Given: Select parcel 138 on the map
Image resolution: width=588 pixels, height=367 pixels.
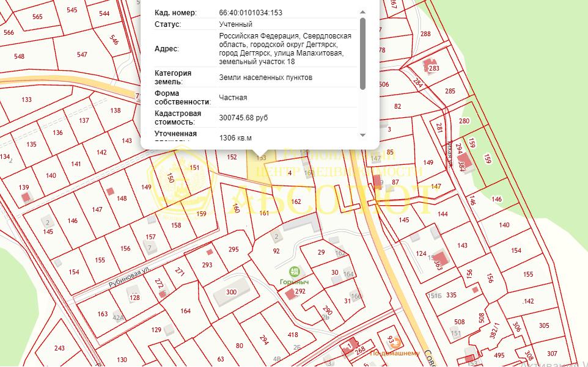Looking at the screenshot, I should (x=116, y=111).
